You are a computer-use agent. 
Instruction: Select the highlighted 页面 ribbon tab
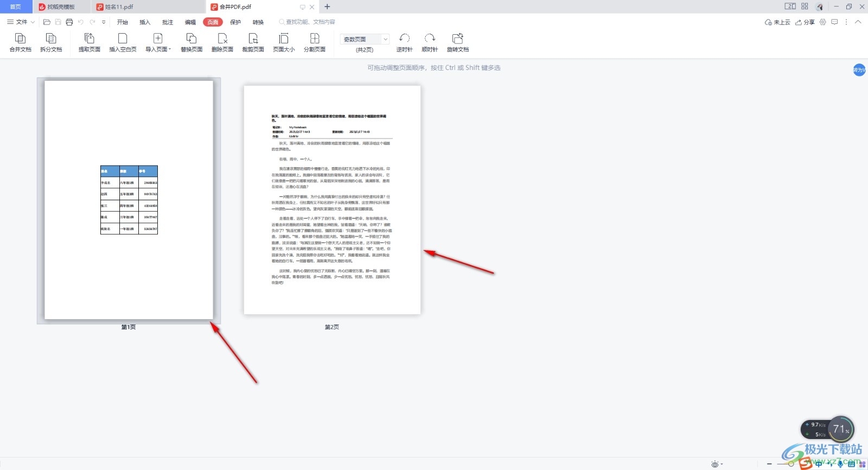pyautogui.click(x=213, y=22)
